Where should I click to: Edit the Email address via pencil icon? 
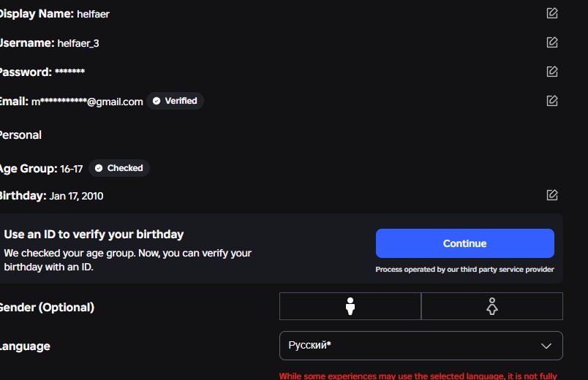(x=552, y=100)
